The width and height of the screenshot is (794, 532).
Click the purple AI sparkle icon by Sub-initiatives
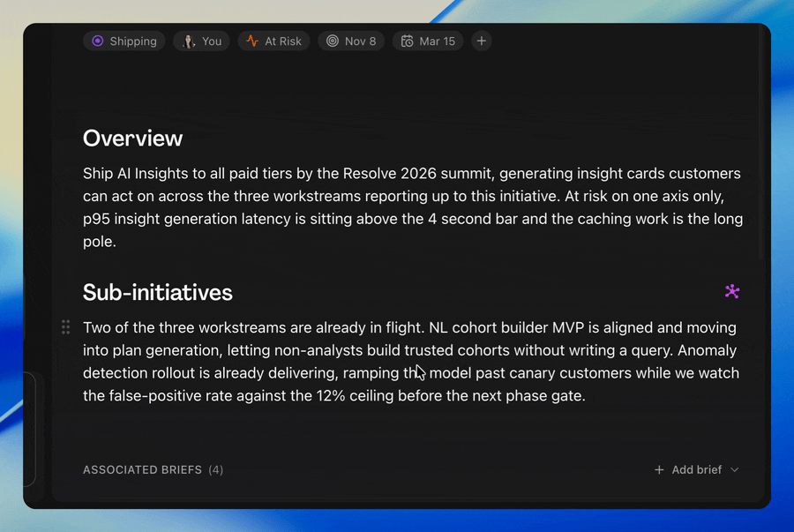(731, 291)
